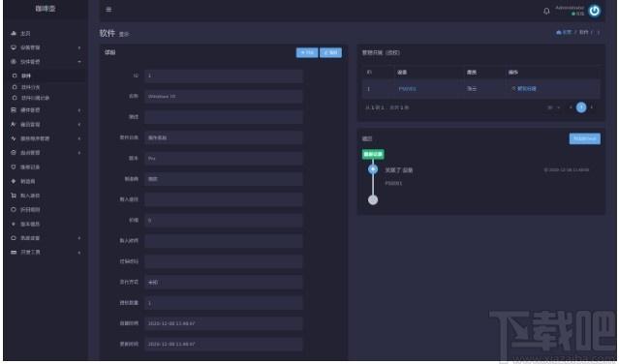This screenshot has width=619, height=364.
Task: Click the person icon for staff management
Action: point(14,124)
